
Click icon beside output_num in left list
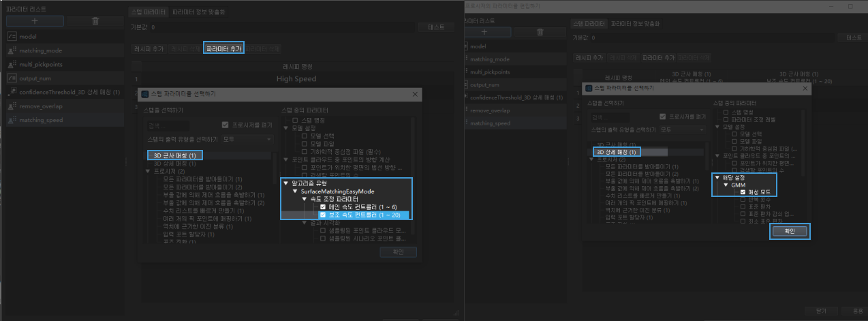pyautogui.click(x=12, y=78)
